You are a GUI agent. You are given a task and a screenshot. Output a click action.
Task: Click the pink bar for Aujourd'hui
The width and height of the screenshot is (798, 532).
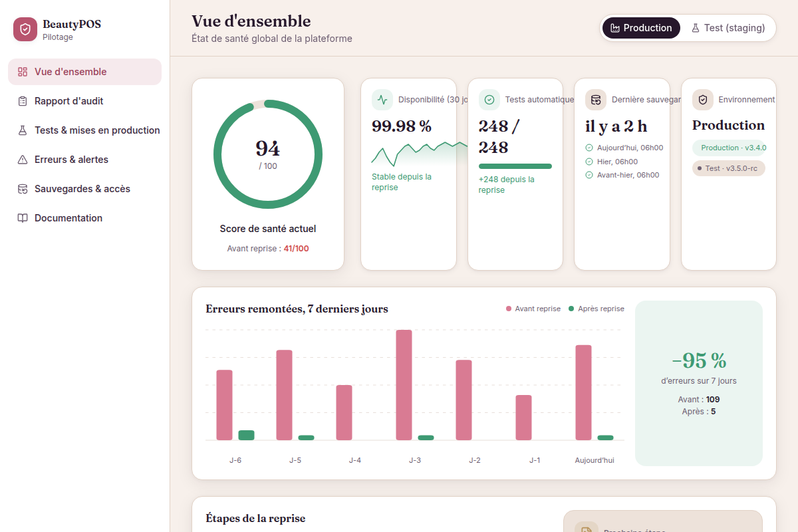pos(583,392)
